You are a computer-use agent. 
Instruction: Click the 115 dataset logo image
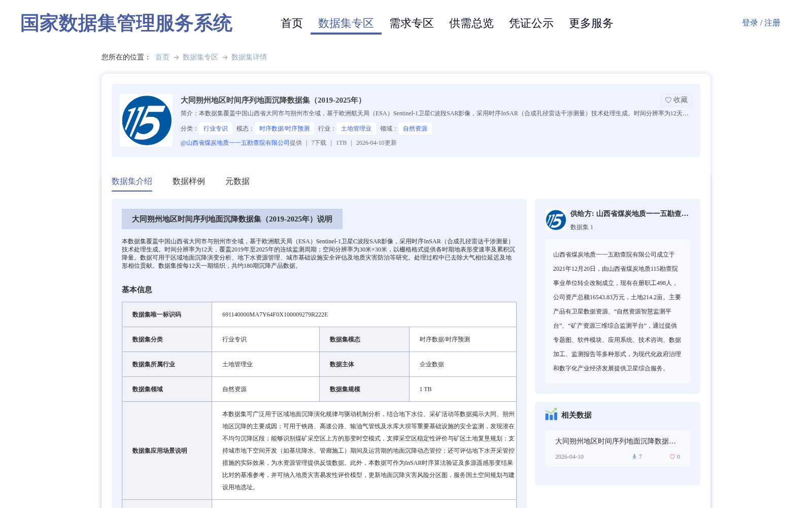(x=146, y=120)
